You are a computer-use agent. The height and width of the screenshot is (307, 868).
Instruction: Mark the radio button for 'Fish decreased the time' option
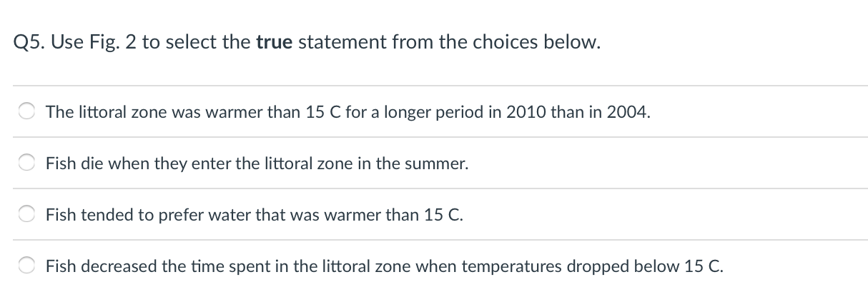(x=28, y=266)
